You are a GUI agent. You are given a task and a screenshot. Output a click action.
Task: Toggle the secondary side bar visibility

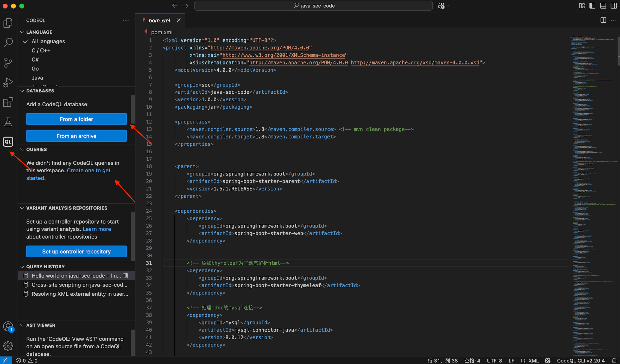pos(614,6)
